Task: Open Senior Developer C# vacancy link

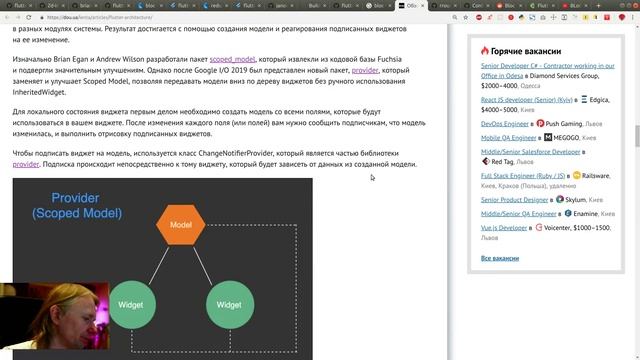Action: click(x=547, y=71)
